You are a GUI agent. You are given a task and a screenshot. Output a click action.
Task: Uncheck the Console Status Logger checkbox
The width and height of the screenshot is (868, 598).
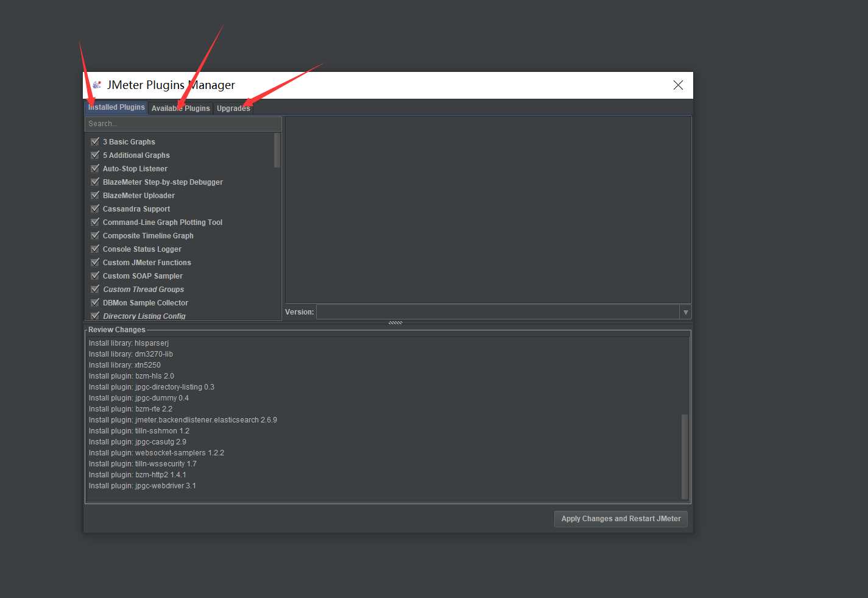coord(95,249)
